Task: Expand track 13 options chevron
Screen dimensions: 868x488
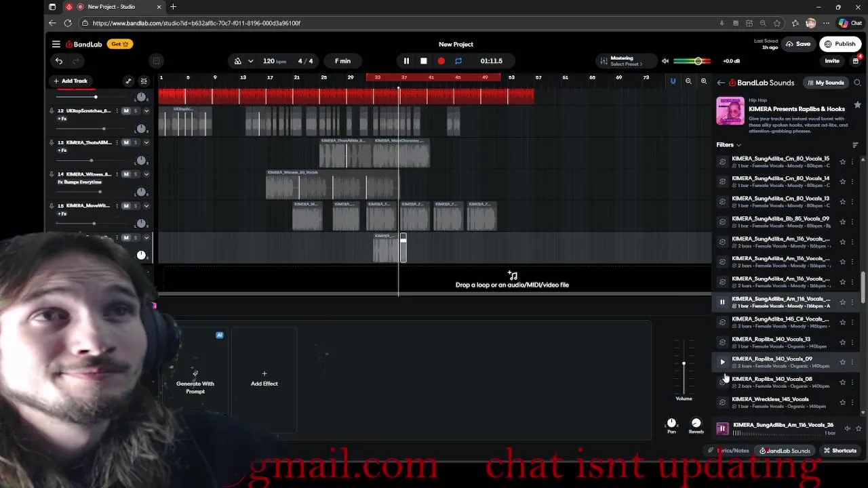Action: pyautogui.click(x=146, y=142)
